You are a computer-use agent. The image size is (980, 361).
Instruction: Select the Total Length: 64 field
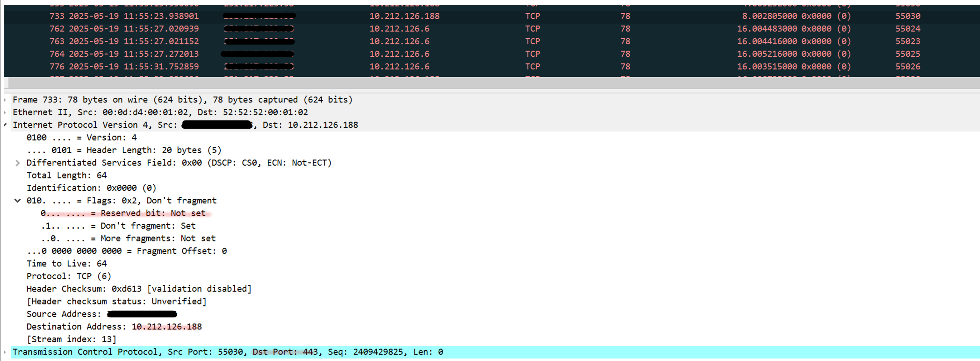click(x=67, y=175)
